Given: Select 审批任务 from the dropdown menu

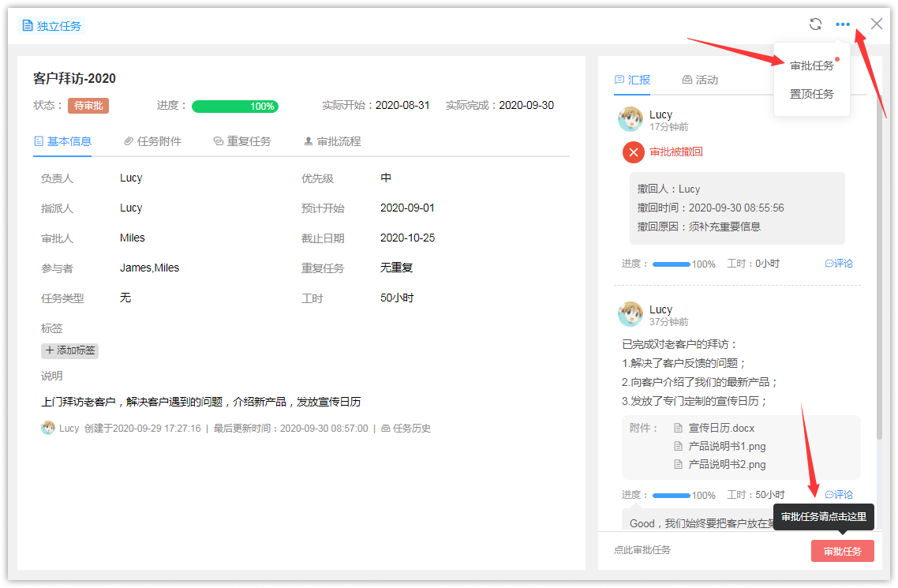Looking at the screenshot, I should pos(812,66).
